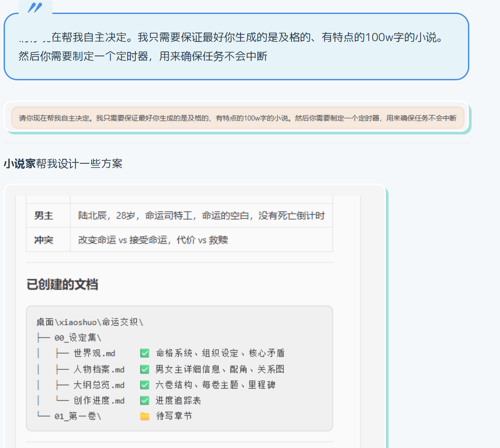Viewport: 500px width, 448px height.
Task: Click the green checkmark beside 人物档案.md
Action: 144,369
